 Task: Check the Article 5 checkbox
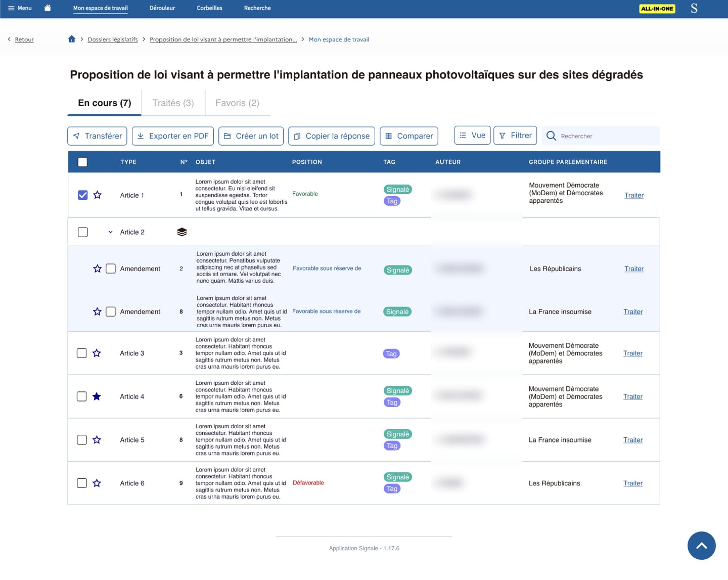tap(82, 440)
